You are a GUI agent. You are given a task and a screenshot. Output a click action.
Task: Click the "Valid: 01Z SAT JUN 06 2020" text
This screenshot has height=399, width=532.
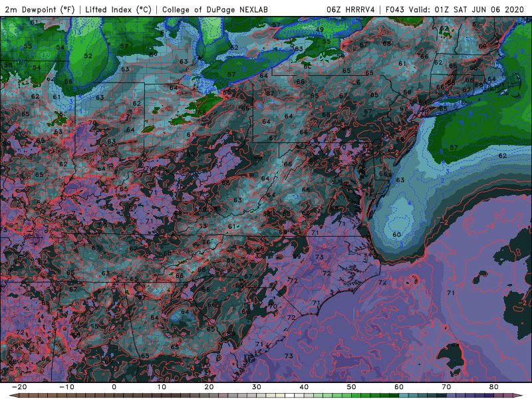coord(467,9)
